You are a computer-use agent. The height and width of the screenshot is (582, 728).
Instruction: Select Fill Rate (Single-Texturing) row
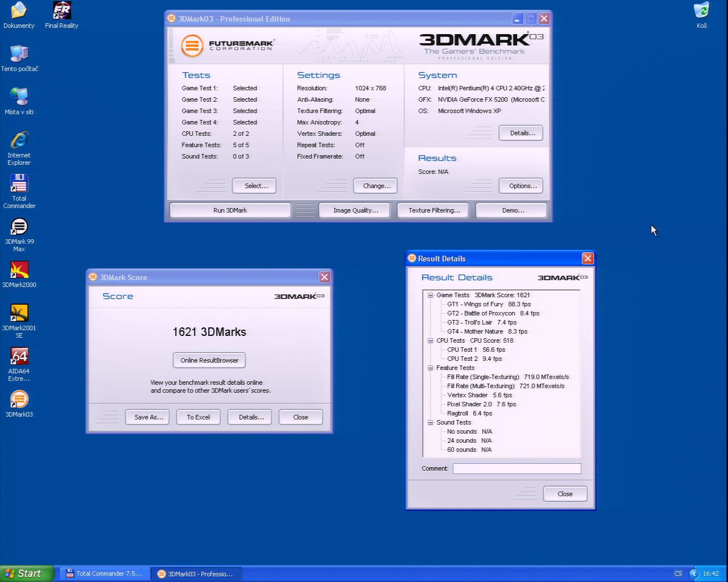(508, 377)
